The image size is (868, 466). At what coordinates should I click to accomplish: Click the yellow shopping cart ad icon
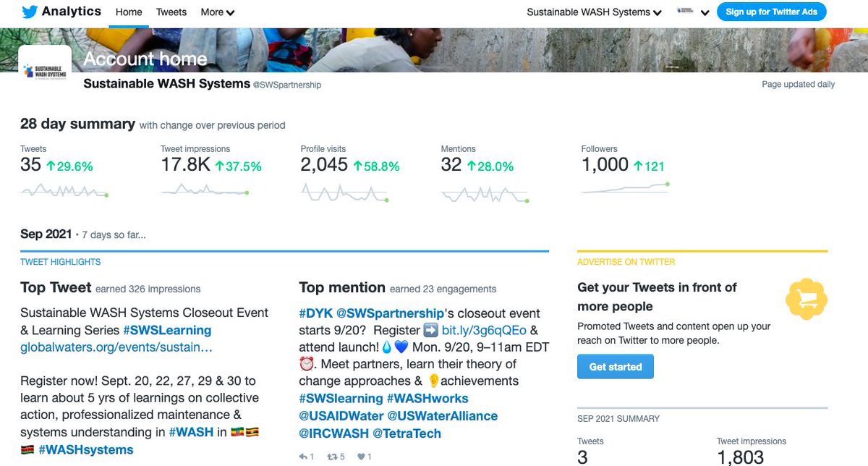(807, 299)
